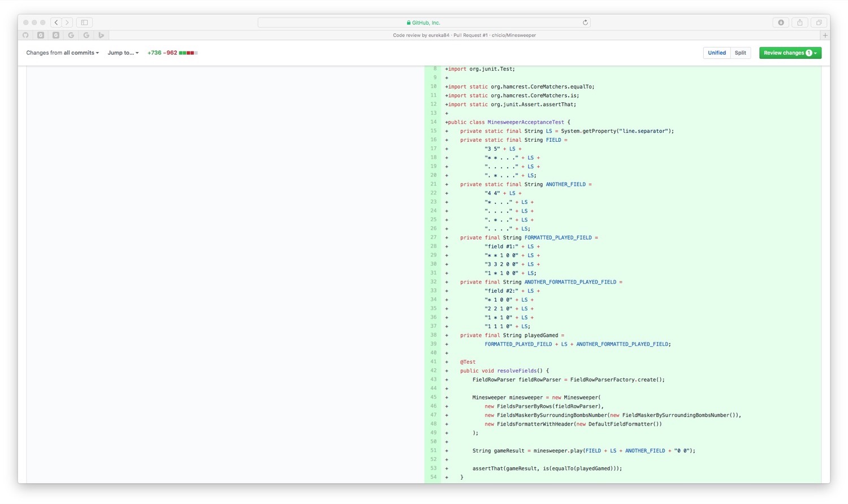Click the @Test annotation
This screenshot has height=504, width=848.
click(x=468, y=362)
